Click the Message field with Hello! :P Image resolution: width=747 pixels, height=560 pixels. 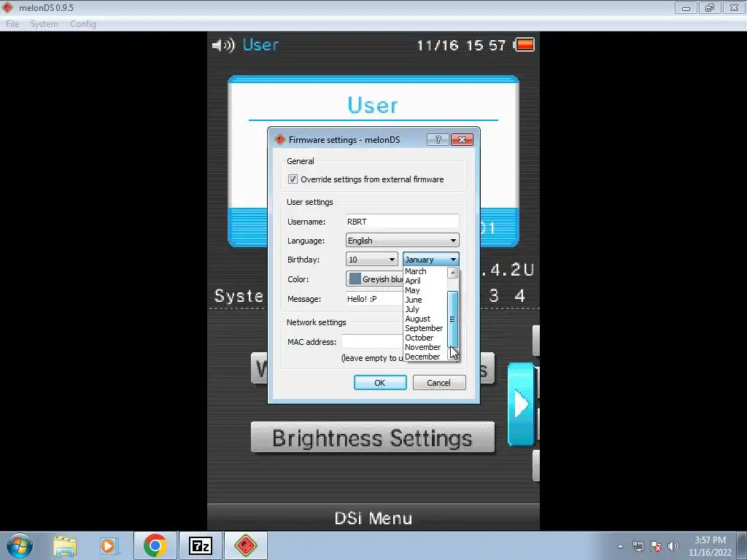point(374,298)
